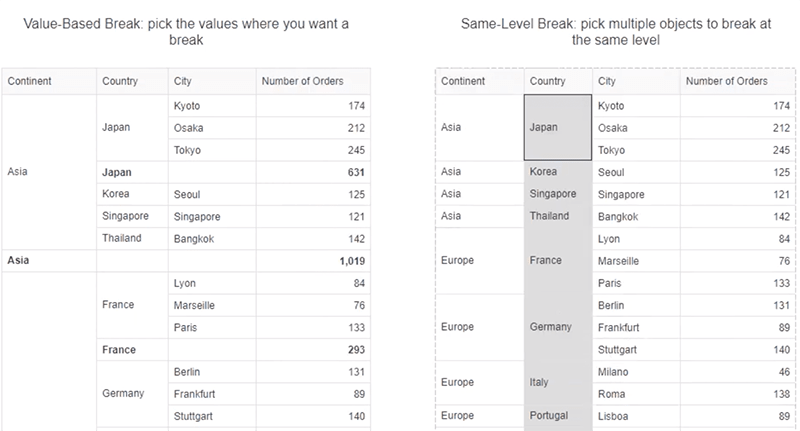
Task: Select the Singapore country cell in right table
Action: pyautogui.click(x=558, y=194)
